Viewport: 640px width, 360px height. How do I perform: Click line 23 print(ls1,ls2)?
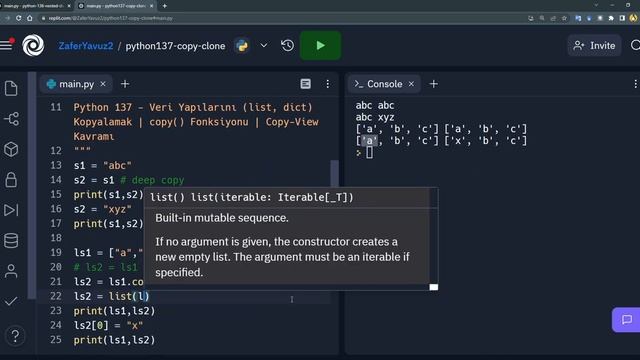click(x=114, y=311)
